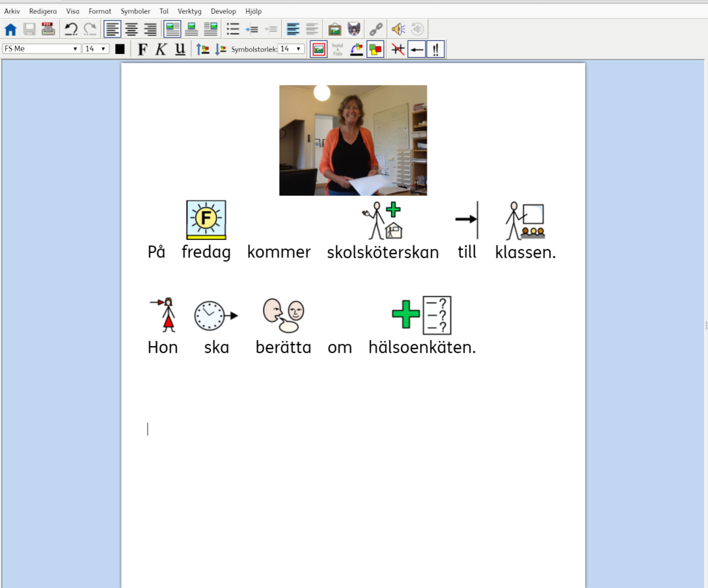Open the FS Me font dropdown
This screenshot has width=708, height=588.
click(x=39, y=48)
